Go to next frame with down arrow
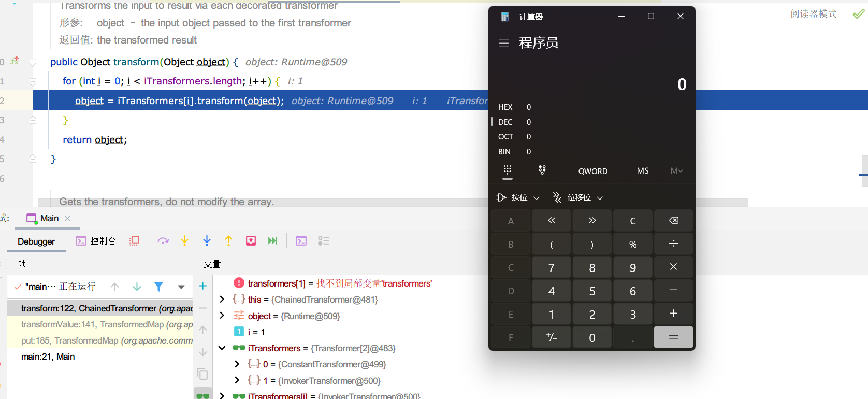 tap(137, 287)
